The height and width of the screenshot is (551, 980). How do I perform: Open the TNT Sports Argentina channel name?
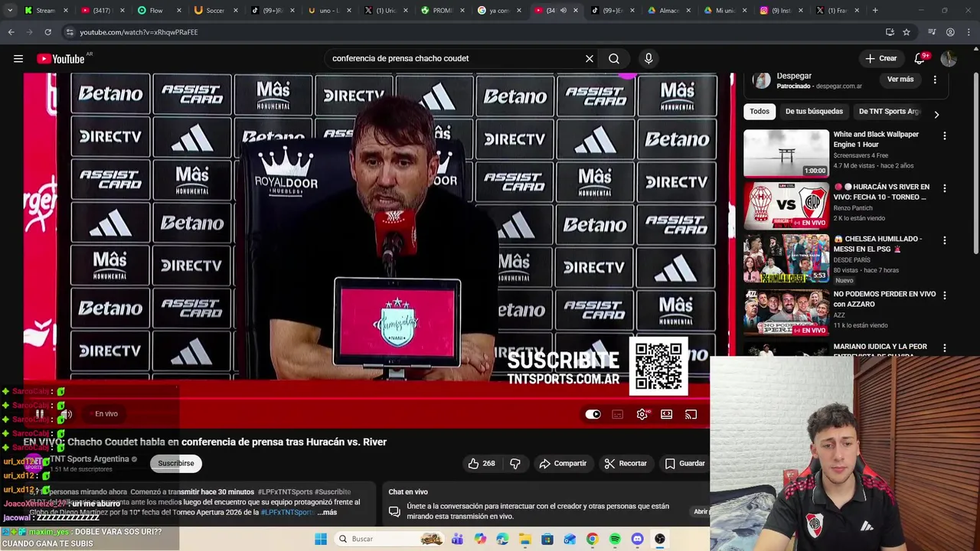click(x=89, y=459)
